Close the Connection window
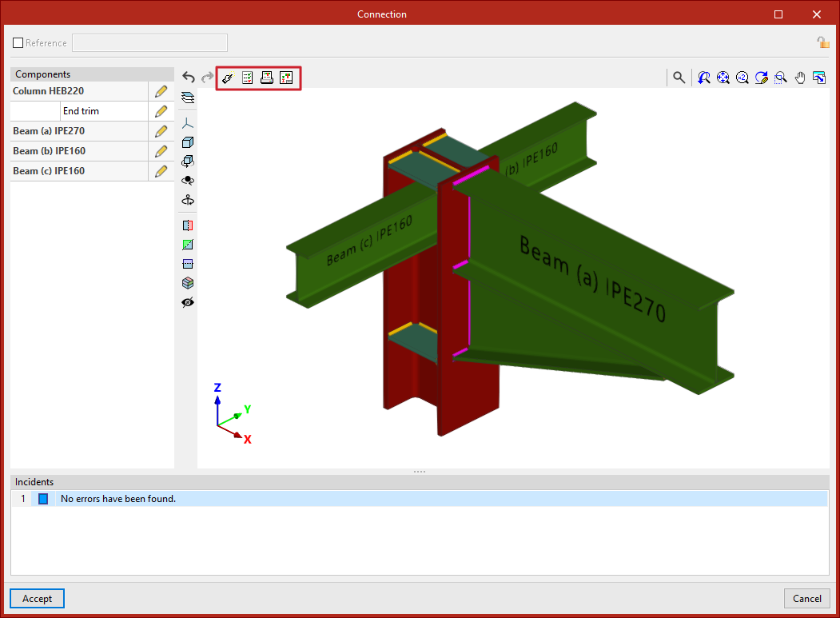Viewport: 840px width, 618px height. pyautogui.click(x=817, y=14)
